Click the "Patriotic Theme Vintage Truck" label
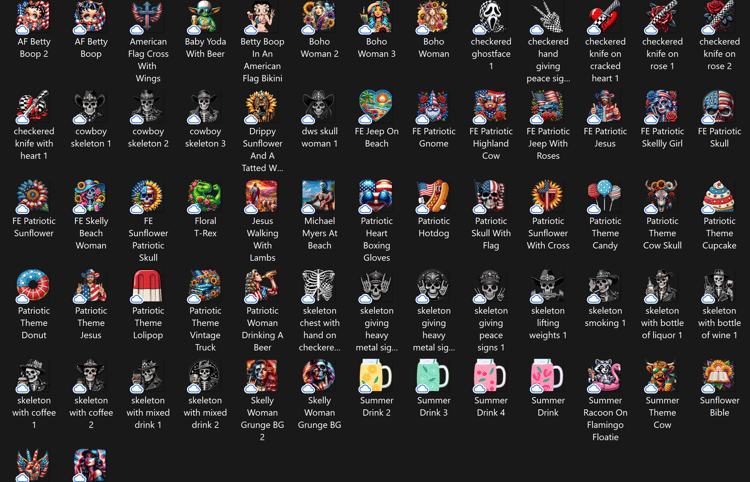This screenshot has width=750, height=482. point(205,329)
